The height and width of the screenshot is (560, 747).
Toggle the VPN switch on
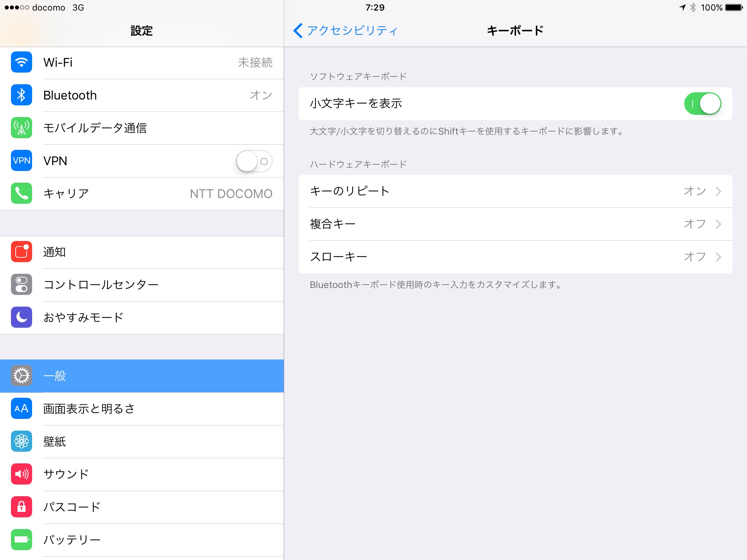coord(254,161)
